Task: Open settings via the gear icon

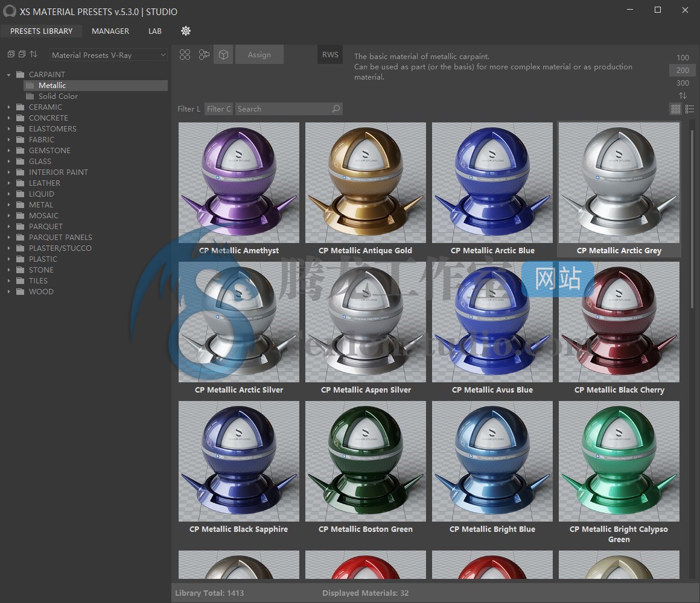Action: coord(186,31)
